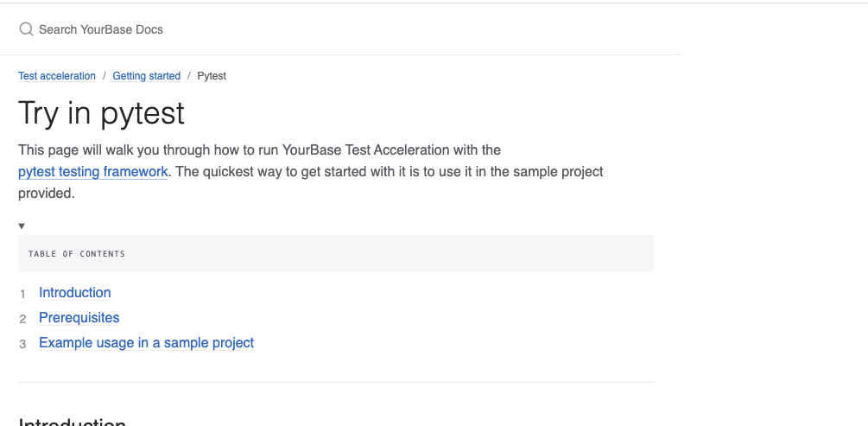Open Example usage in a sample project
The width and height of the screenshot is (868, 426).
pyautogui.click(x=147, y=343)
